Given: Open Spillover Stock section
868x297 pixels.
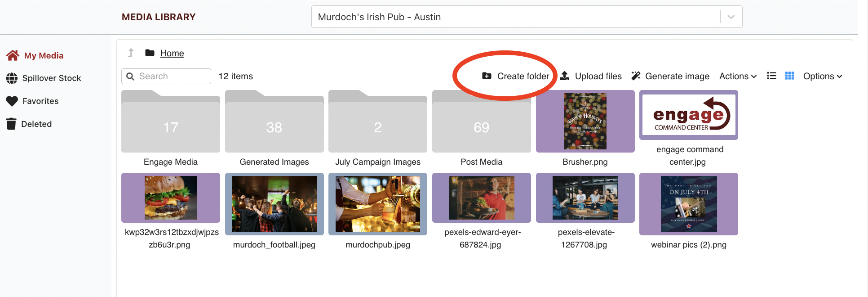Looking at the screenshot, I should (51, 78).
